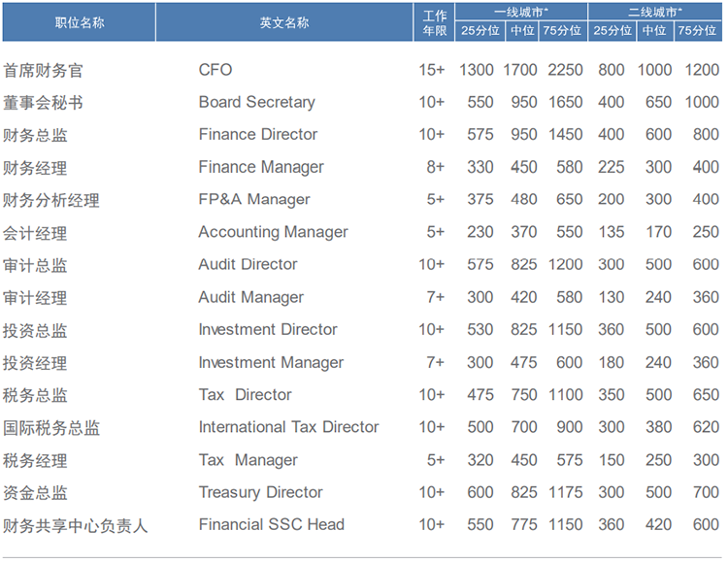Image resolution: width=728 pixels, height=563 pixels.
Task: Click the 15+ years value for CFO
Action: point(432,70)
